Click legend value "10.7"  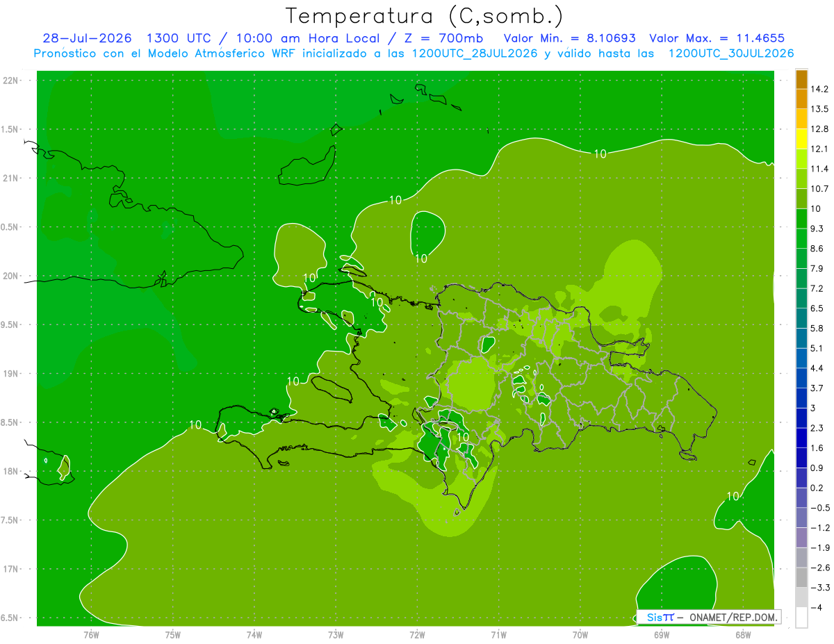tap(821, 188)
